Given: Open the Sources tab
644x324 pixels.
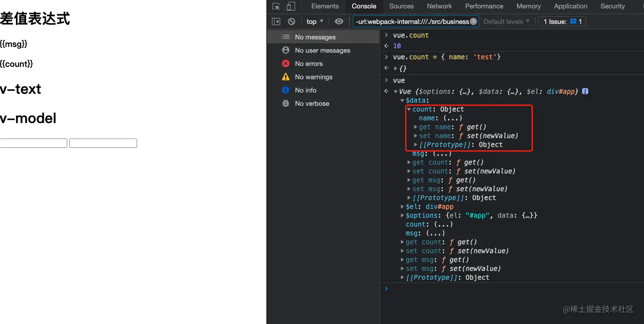Looking at the screenshot, I should tap(402, 6).
